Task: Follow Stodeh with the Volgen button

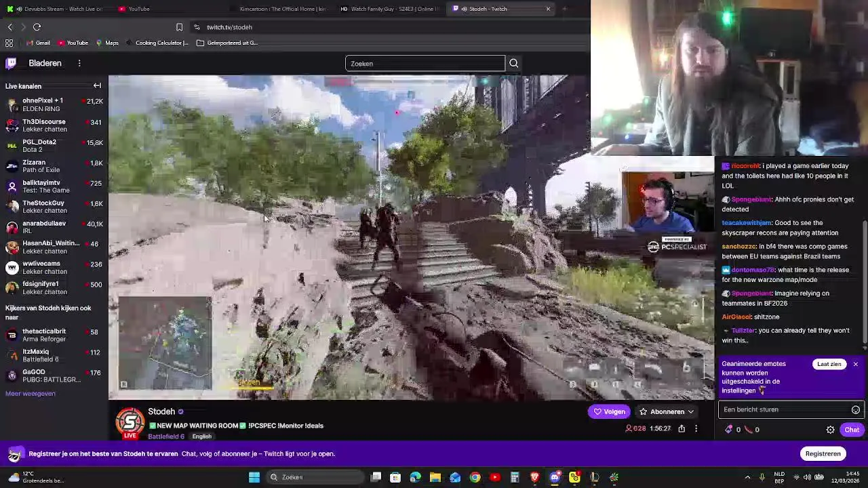Action: pyautogui.click(x=609, y=411)
